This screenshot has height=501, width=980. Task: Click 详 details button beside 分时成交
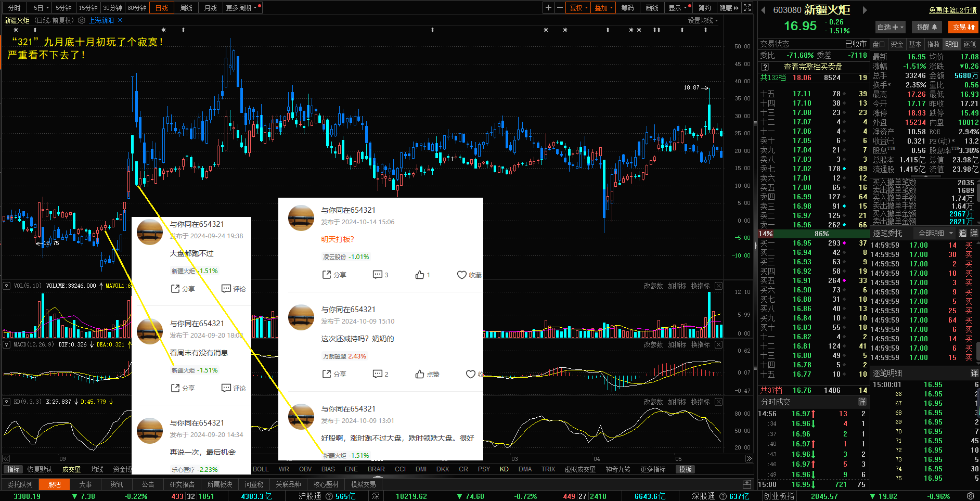coord(862,402)
